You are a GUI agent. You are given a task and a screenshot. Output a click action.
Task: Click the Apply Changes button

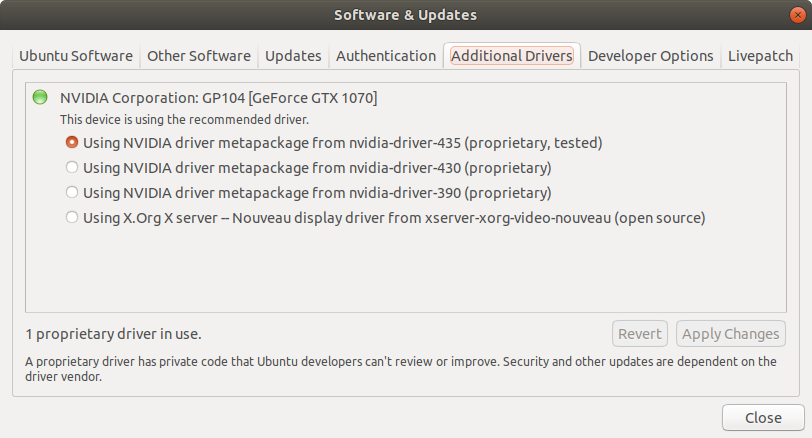point(730,334)
